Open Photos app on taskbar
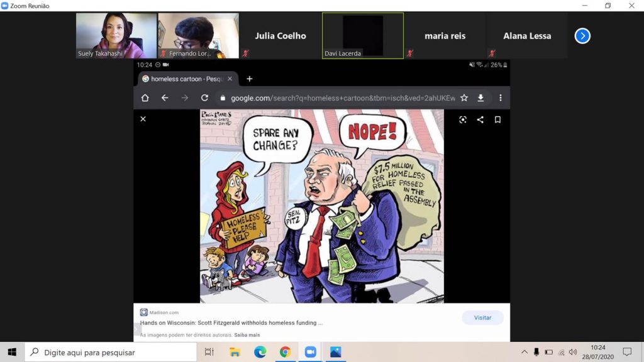This screenshot has height=362, width=644. click(x=336, y=352)
